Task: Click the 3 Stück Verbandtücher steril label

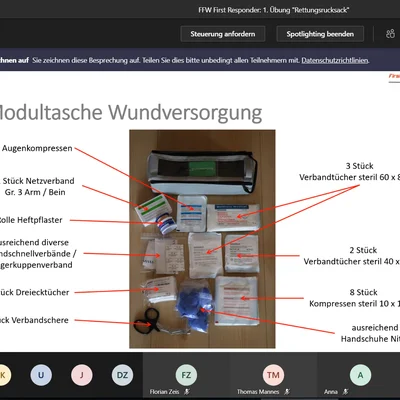Action: coord(349,171)
